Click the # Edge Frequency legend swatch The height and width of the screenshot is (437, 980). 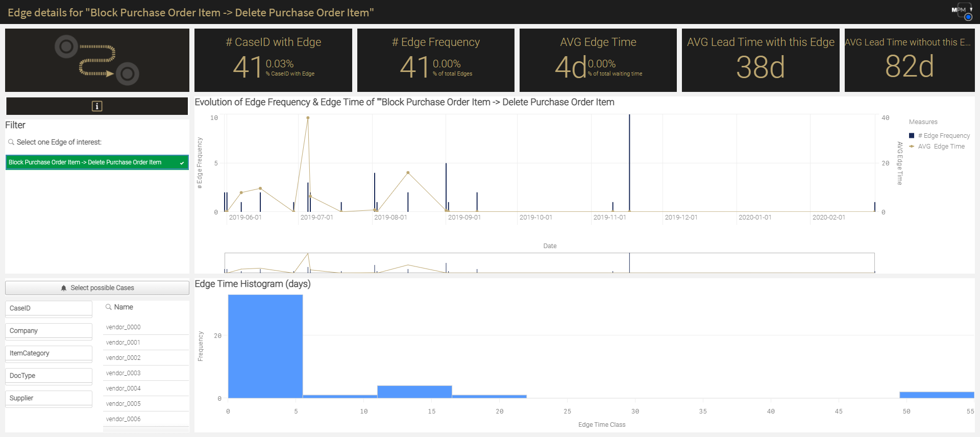tap(912, 136)
